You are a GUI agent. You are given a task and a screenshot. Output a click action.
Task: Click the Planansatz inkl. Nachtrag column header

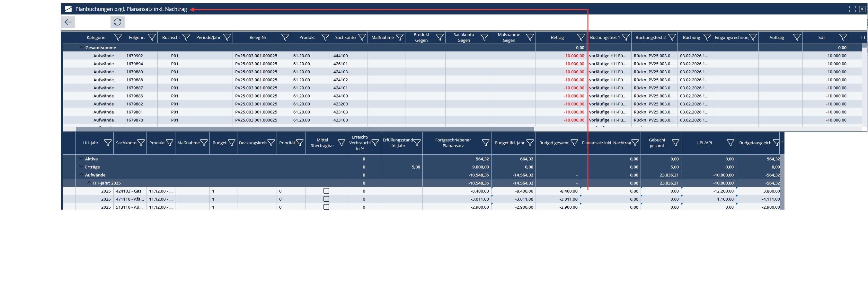click(606, 143)
